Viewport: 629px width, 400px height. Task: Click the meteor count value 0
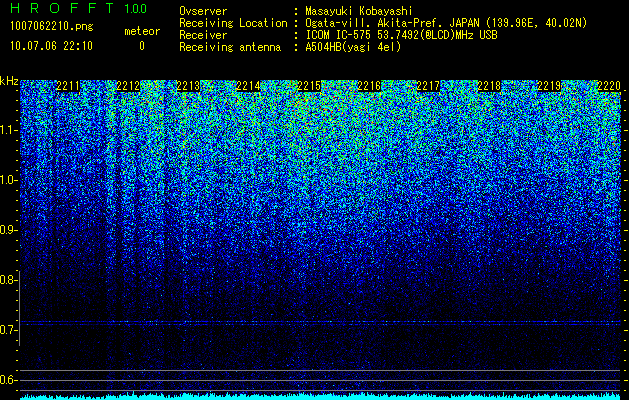(x=142, y=46)
